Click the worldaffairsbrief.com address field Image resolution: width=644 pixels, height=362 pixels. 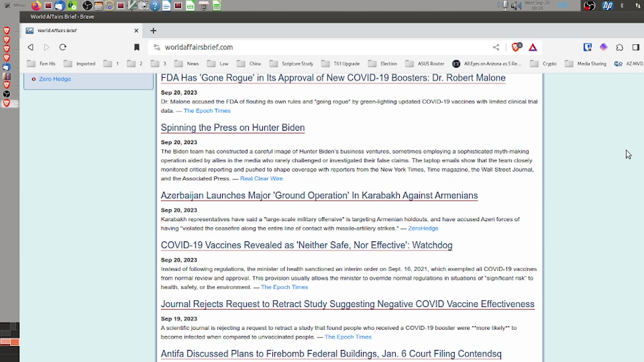click(322, 47)
